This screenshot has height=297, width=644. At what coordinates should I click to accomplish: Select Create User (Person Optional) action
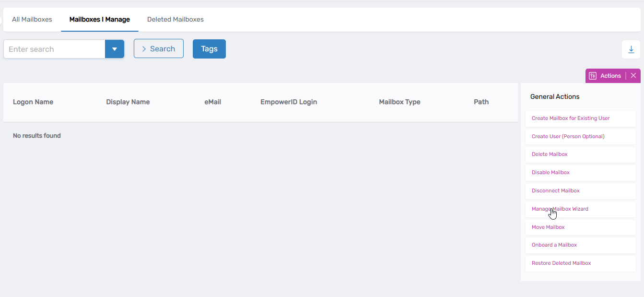tap(568, 136)
